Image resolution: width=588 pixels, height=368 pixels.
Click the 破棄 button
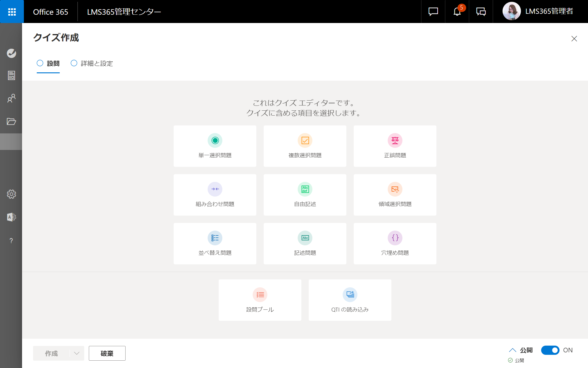click(x=107, y=353)
